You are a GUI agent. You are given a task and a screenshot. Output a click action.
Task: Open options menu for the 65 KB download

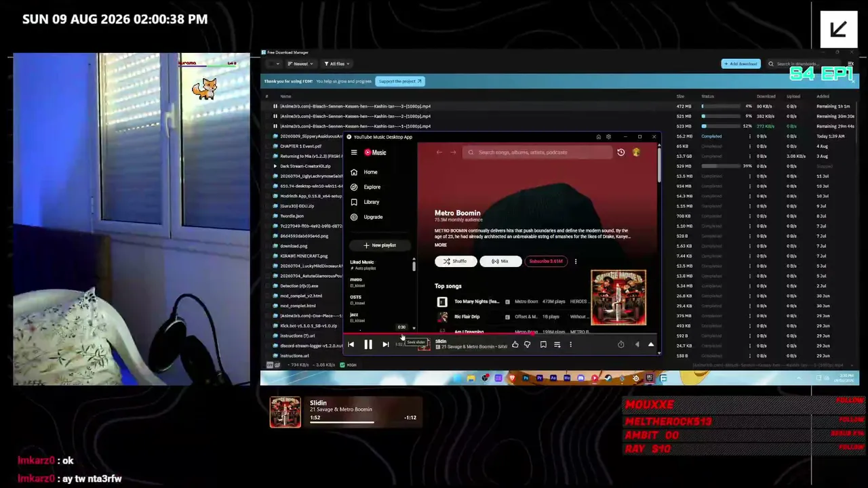[750, 146]
